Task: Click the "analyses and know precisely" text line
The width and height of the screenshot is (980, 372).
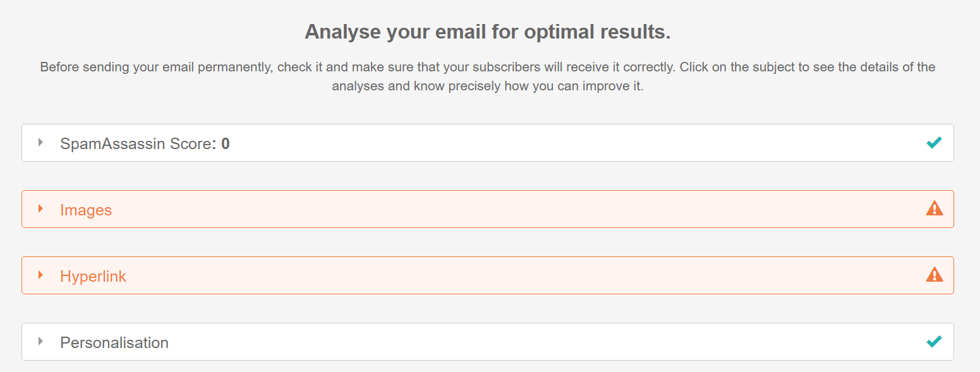Action: coord(487,87)
